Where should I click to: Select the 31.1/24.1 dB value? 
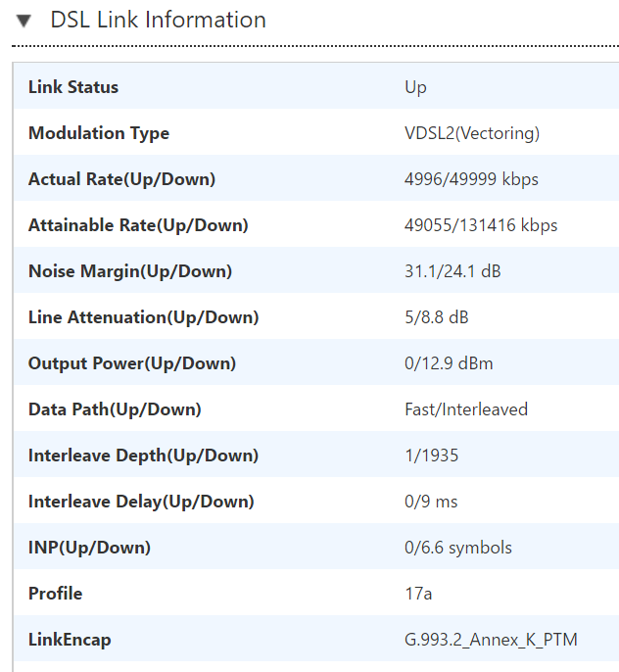pos(452,271)
